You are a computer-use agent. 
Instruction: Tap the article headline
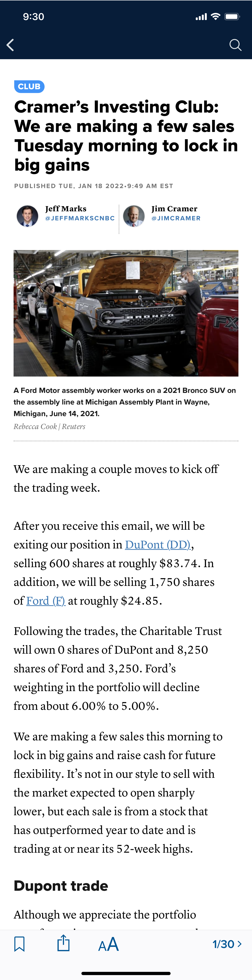(x=126, y=136)
